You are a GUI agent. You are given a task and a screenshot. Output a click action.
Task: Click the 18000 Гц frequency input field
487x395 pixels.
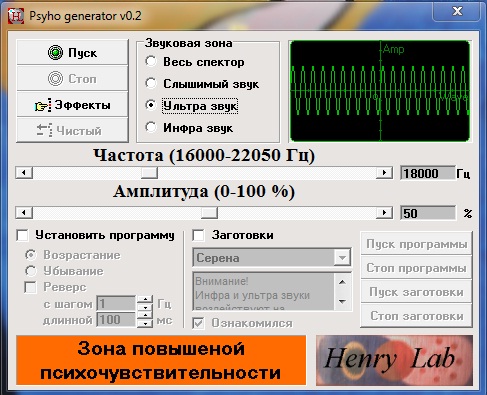pyautogui.click(x=428, y=173)
